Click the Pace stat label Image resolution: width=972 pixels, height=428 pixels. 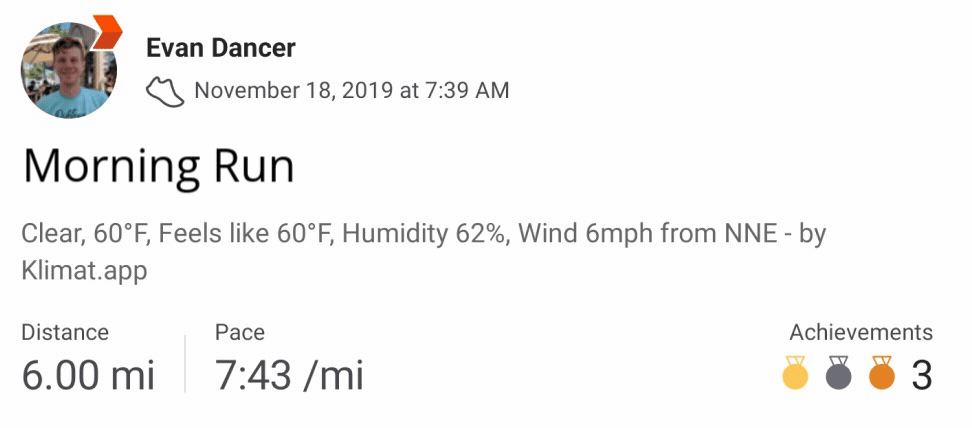pos(240,332)
